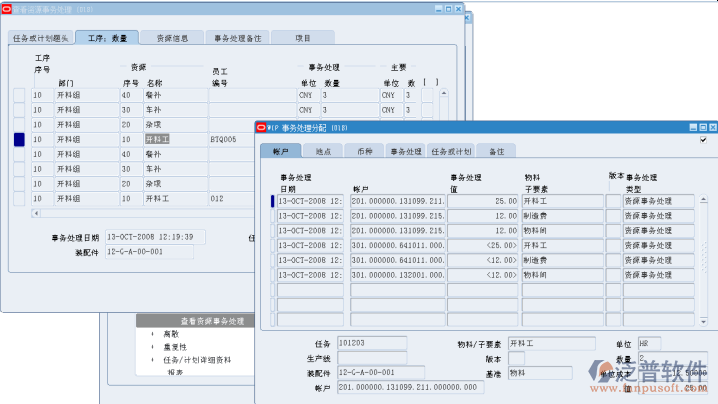Switch to the 地点 tab
This screenshot has width=718, height=404.
322,151
